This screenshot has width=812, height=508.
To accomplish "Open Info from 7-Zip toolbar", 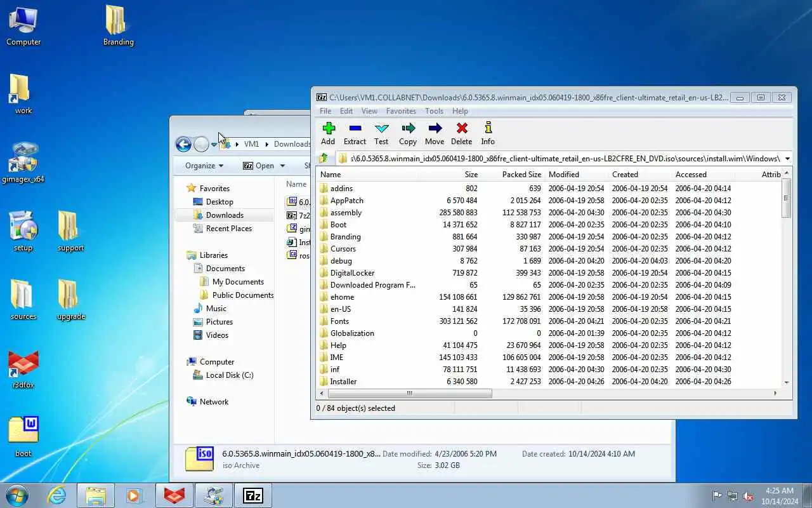I will tap(488, 133).
